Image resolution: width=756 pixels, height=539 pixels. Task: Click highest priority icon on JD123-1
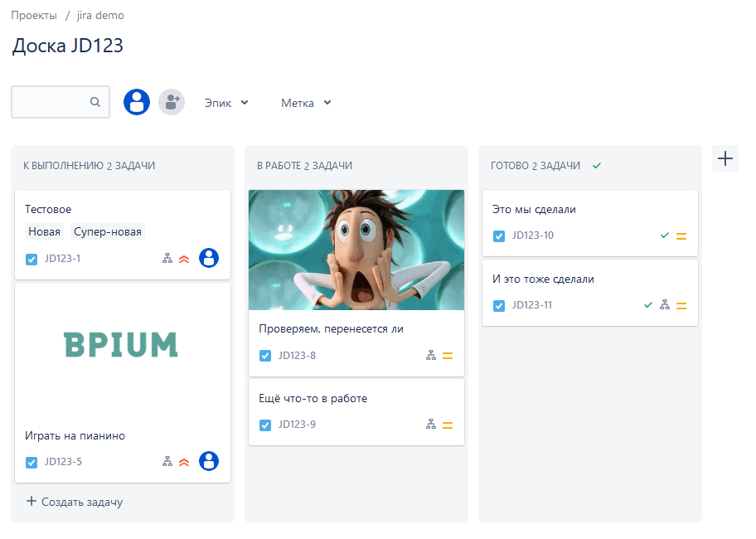pos(184,259)
